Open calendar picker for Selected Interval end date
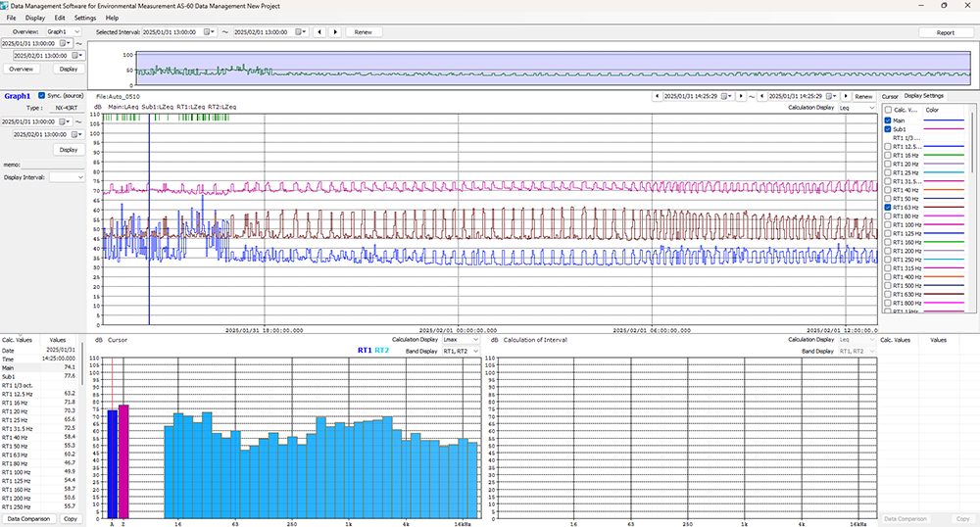The height and width of the screenshot is (527, 980). [301, 32]
